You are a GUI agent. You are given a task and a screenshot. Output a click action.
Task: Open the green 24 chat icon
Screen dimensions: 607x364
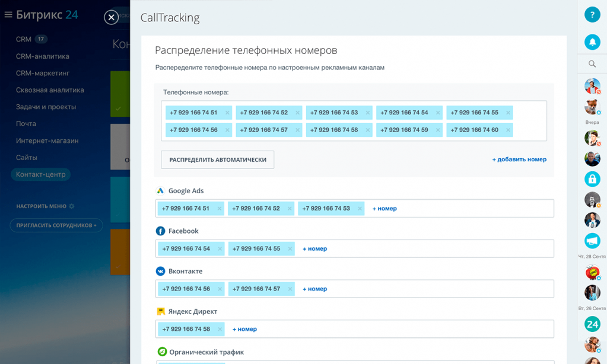592,324
